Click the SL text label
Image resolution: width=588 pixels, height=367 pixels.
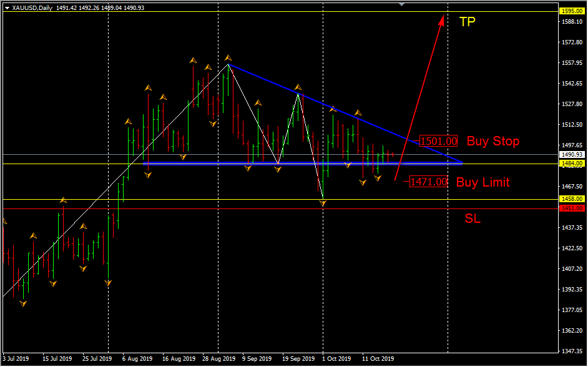(473, 218)
